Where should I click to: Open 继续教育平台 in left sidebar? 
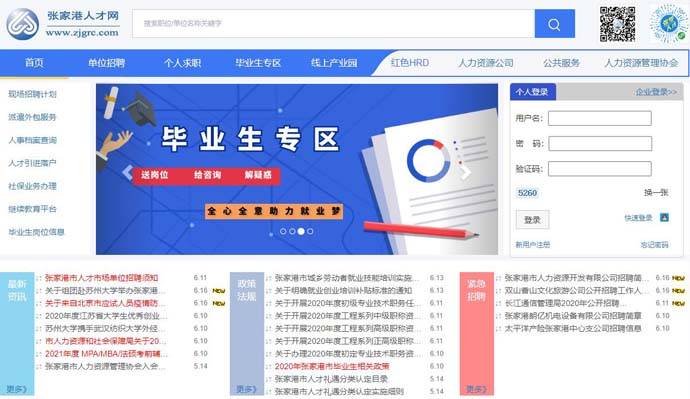[x=33, y=209]
